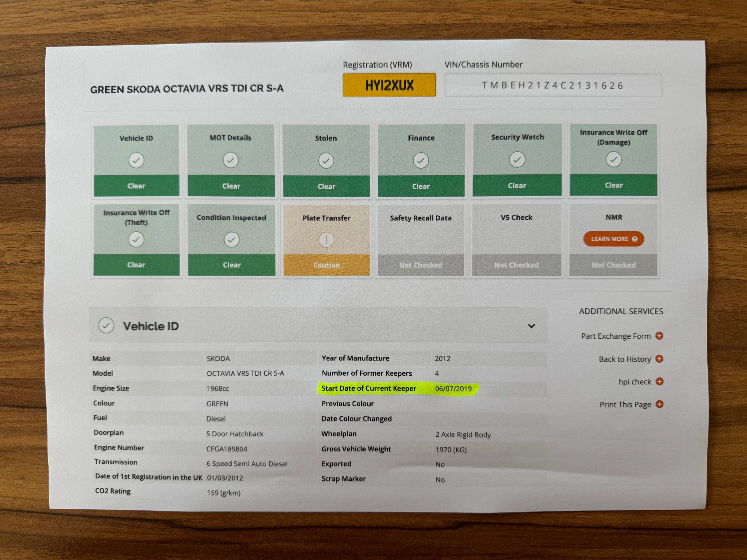This screenshot has height=560, width=747.
Task: Select the Finance Clear status bar
Action: pyautogui.click(x=421, y=186)
